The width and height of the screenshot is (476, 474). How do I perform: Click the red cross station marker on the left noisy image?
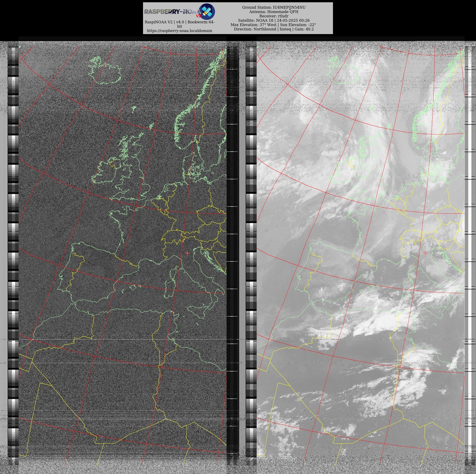tap(187, 253)
